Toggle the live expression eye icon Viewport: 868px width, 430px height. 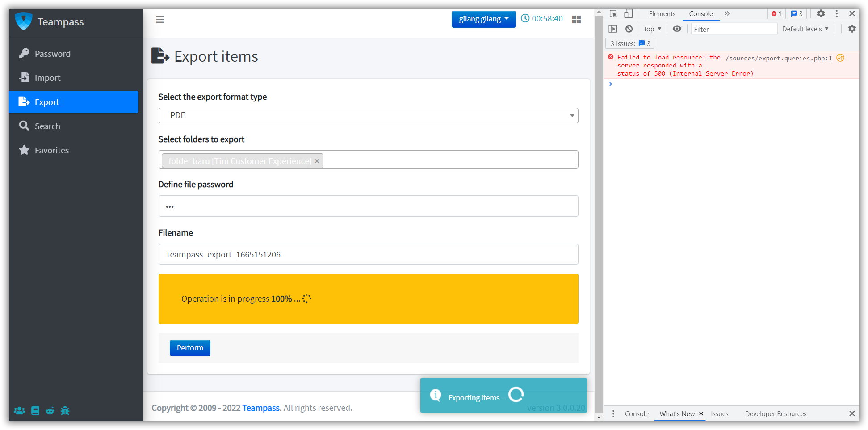(x=677, y=29)
